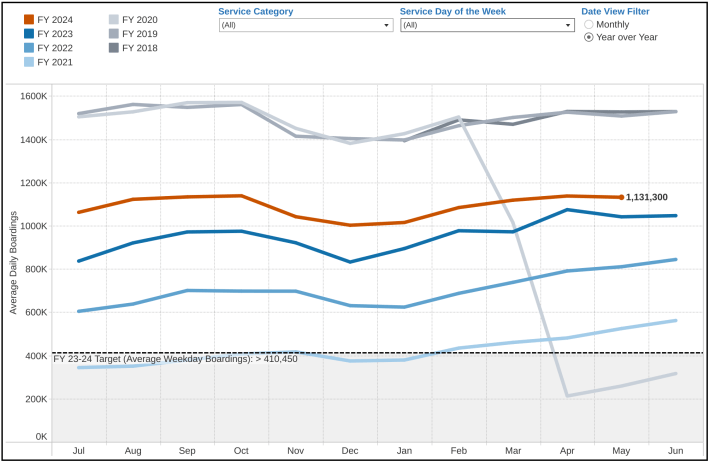Click the Dec label on x-axis
The height and width of the screenshot is (463, 710).
pyautogui.click(x=350, y=451)
